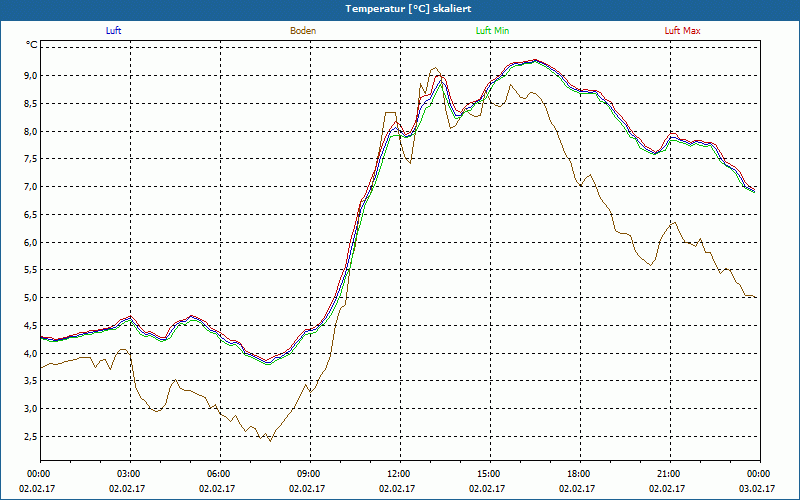The height and width of the screenshot is (500, 800).
Task: Click the '5,5' y-axis value
Action: 32,270
